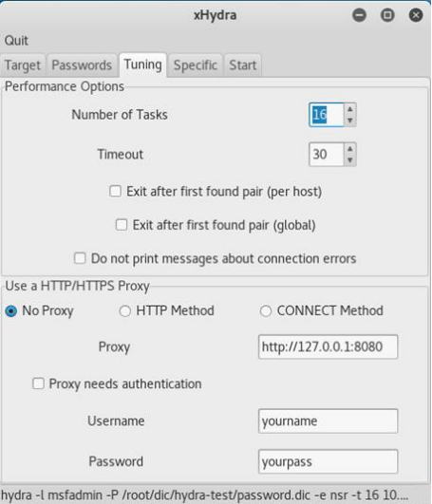Go to the Start tab
The height and width of the screenshot is (504, 432).
click(x=243, y=65)
